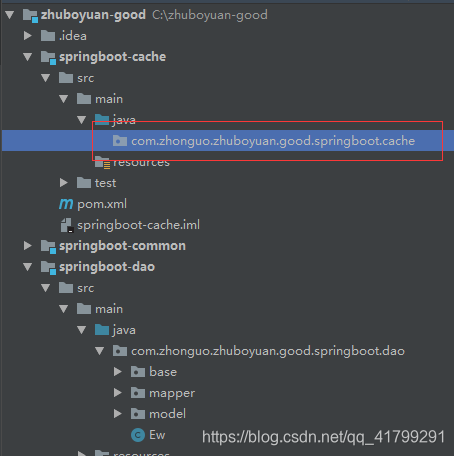
Task: Collapse main arrow under springboot-dao
Action: pos(64,309)
